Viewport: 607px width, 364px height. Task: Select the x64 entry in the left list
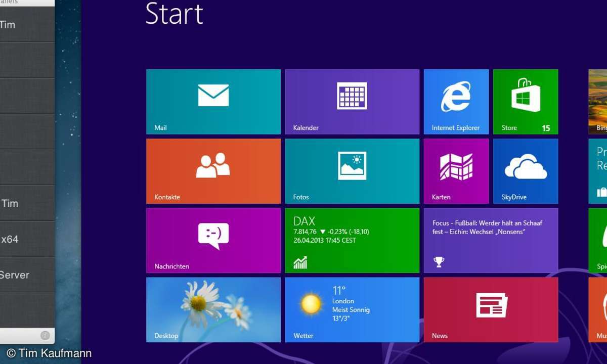point(27,239)
